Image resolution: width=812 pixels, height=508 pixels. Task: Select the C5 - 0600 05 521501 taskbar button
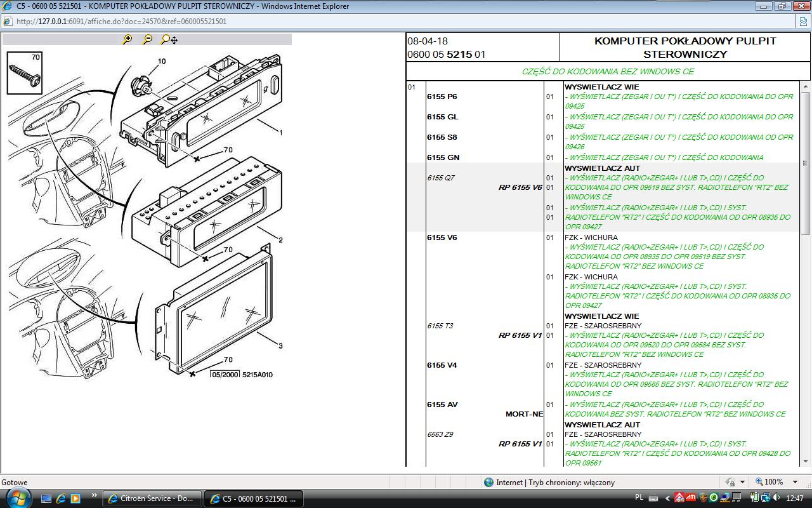[254, 498]
